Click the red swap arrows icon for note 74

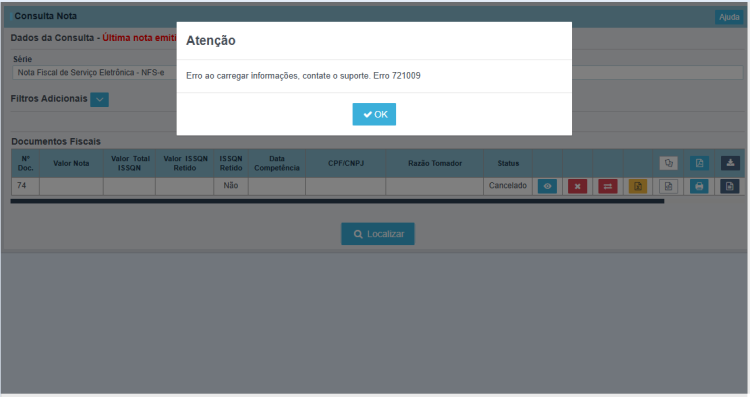pyautogui.click(x=607, y=186)
